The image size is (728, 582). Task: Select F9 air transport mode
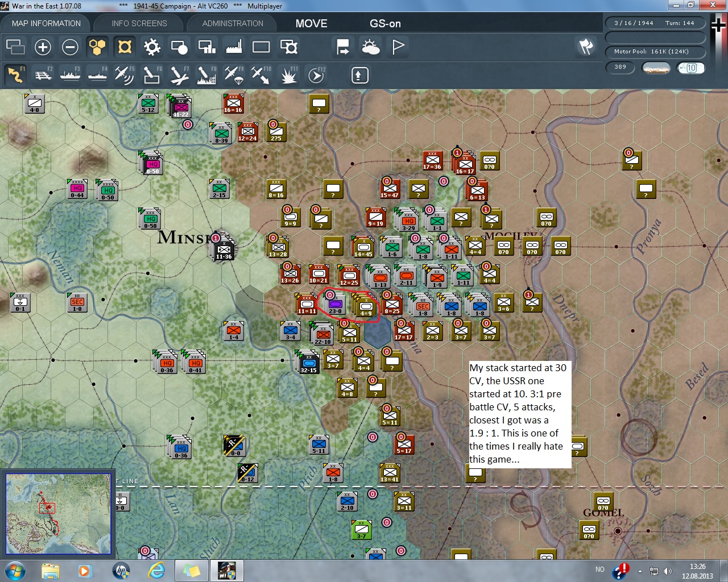(234, 75)
